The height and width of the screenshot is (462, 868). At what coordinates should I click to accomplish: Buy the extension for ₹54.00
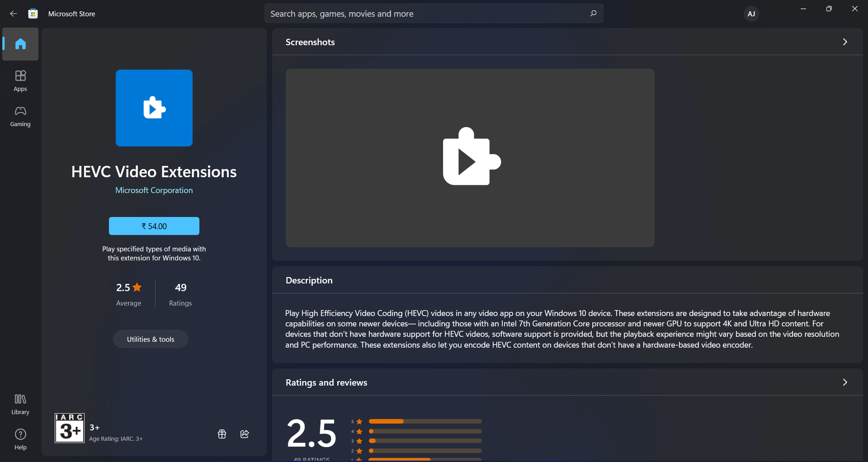[154, 226]
